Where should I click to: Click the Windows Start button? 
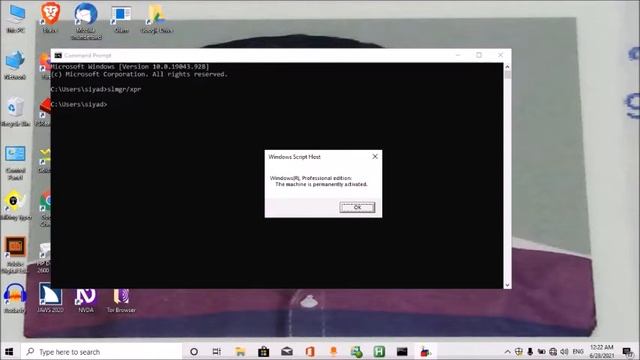[x=9, y=351]
